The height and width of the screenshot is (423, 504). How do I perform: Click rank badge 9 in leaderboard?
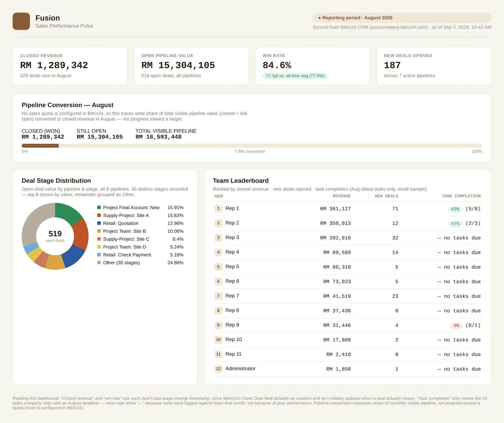pos(219,325)
